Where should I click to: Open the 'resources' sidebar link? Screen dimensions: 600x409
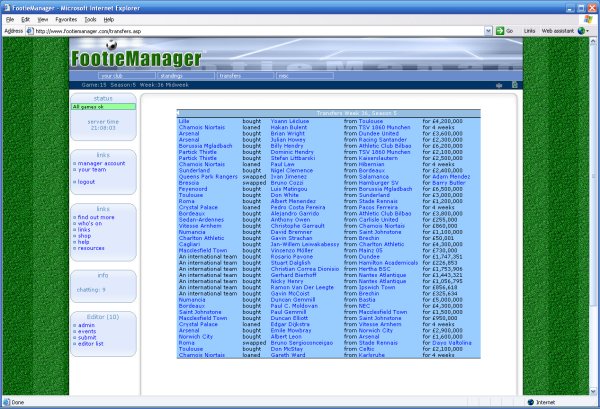point(91,248)
